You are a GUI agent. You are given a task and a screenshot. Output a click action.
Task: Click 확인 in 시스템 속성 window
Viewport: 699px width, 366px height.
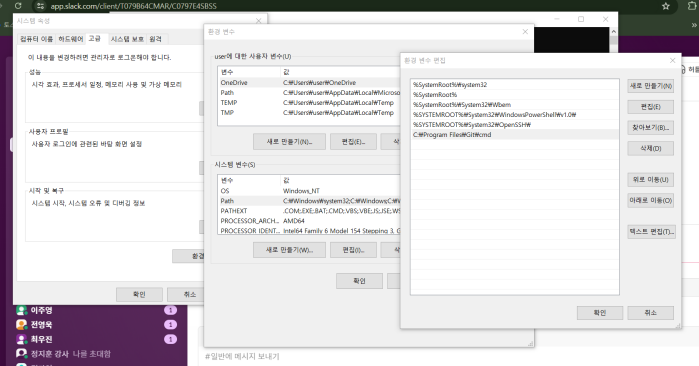tap(139, 294)
